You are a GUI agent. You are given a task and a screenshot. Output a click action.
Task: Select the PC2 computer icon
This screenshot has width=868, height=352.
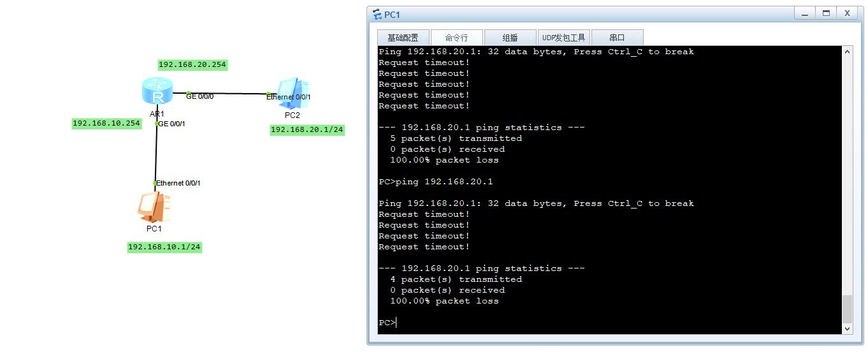293,94
